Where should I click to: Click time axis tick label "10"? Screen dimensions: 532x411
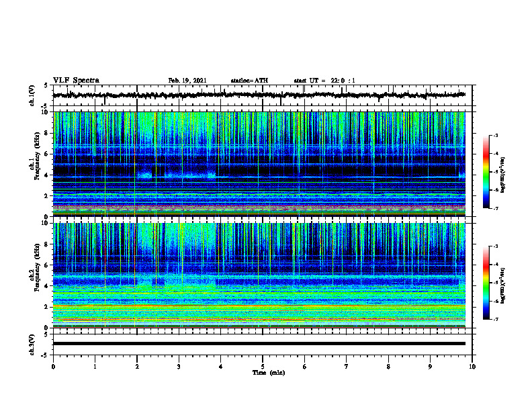tap(472, 367)
